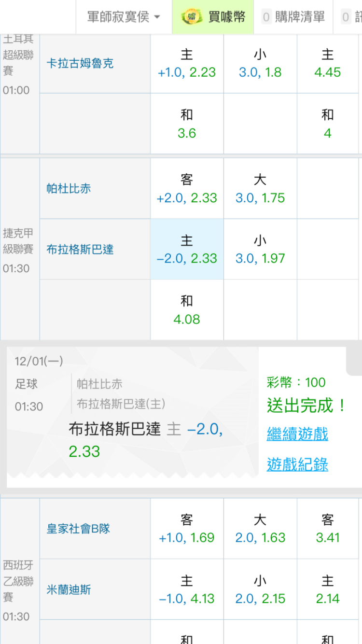
Task: Select the 3.6 draw handicap option
Action: (187, 124)
